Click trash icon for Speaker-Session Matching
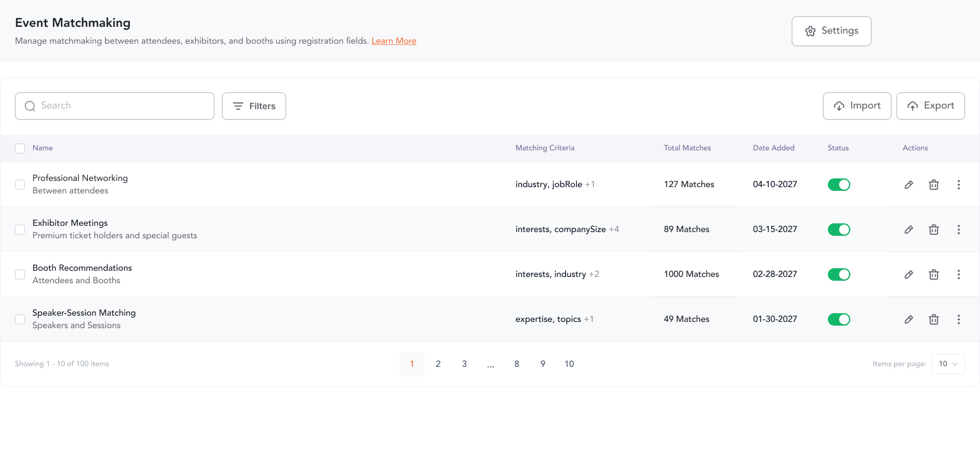The image size is (980, 466). pyautogui.click(x=934, y=319)
